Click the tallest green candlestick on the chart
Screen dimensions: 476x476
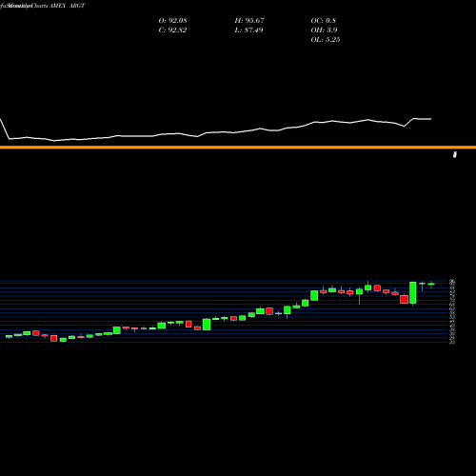413,293
